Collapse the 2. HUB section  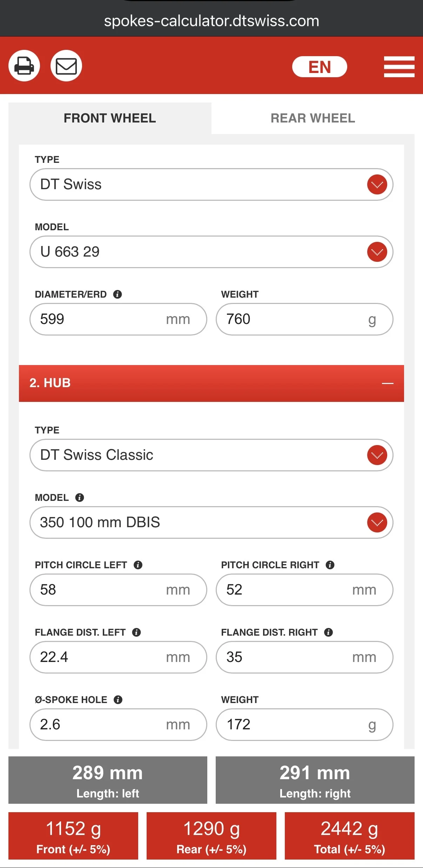387,383
